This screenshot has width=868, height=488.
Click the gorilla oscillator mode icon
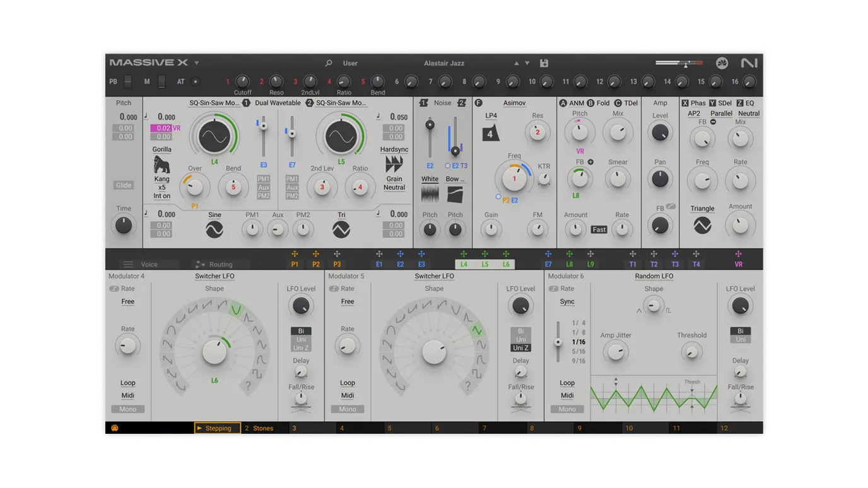161,163
